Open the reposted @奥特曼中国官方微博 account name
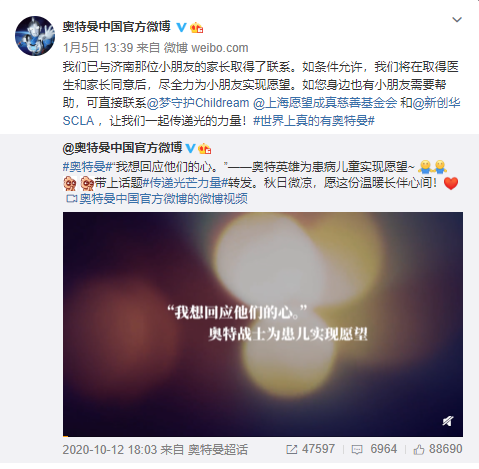This screenshot has height=469, width=479. tap(122, 148)
